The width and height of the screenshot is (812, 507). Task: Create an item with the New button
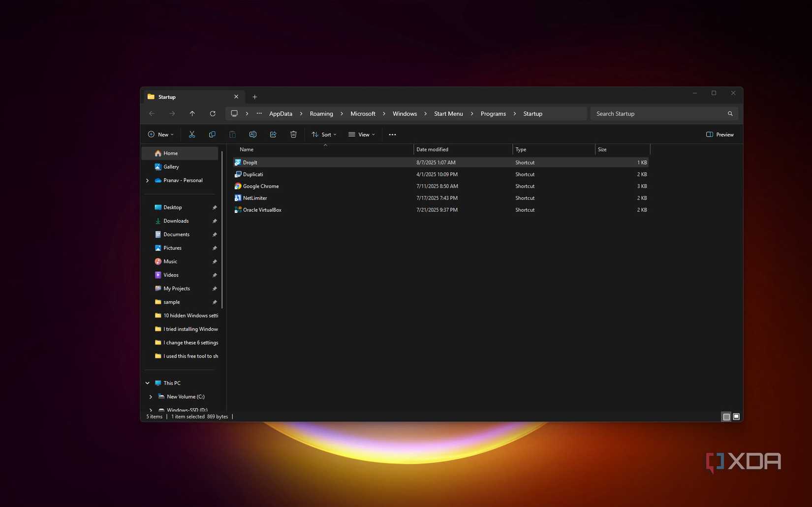pos(160,134)
